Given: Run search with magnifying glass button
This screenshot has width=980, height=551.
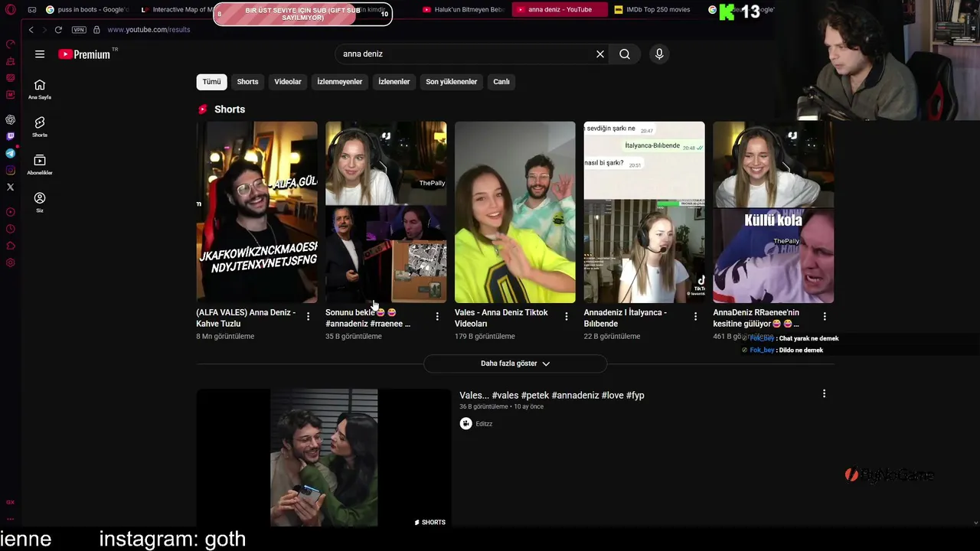Looking at the screenshot, I should [x=625, y=54].
